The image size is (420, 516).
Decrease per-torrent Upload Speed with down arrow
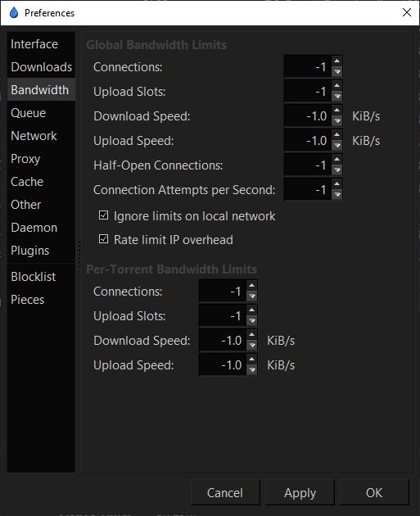tap(252, 370)
